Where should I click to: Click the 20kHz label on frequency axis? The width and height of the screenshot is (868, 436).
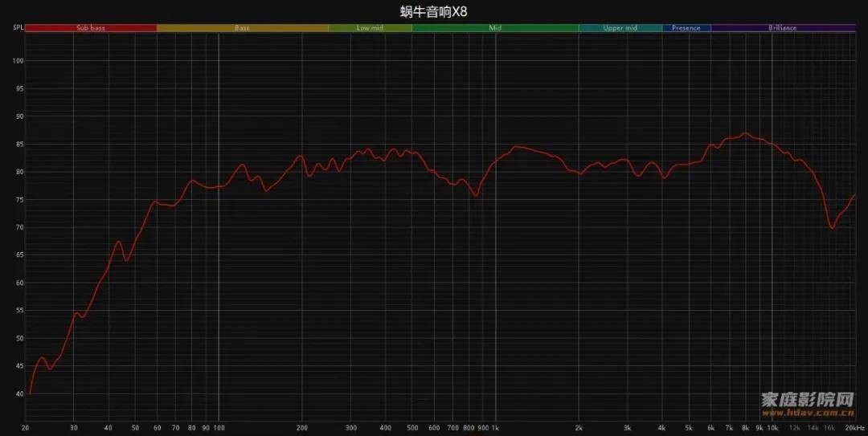[854, 428]
